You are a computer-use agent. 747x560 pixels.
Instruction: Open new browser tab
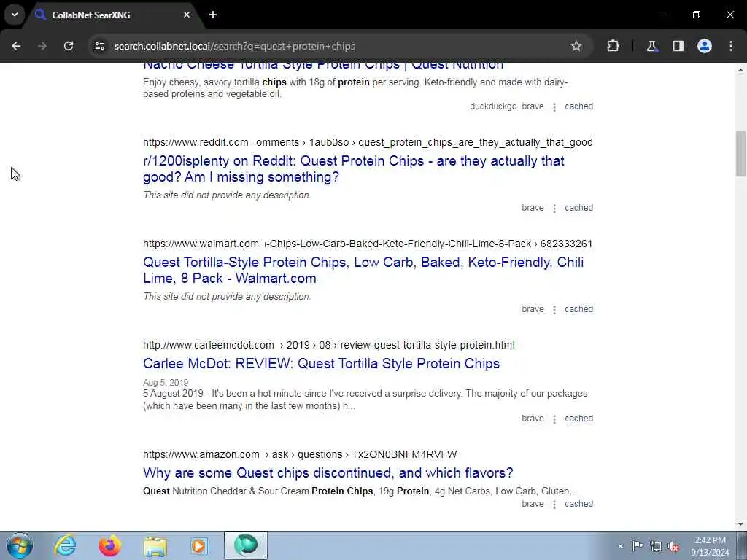(x=213, y=15)
